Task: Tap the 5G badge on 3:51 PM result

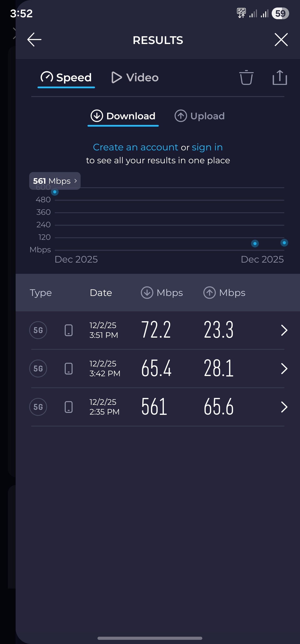Action: point(38,330)
